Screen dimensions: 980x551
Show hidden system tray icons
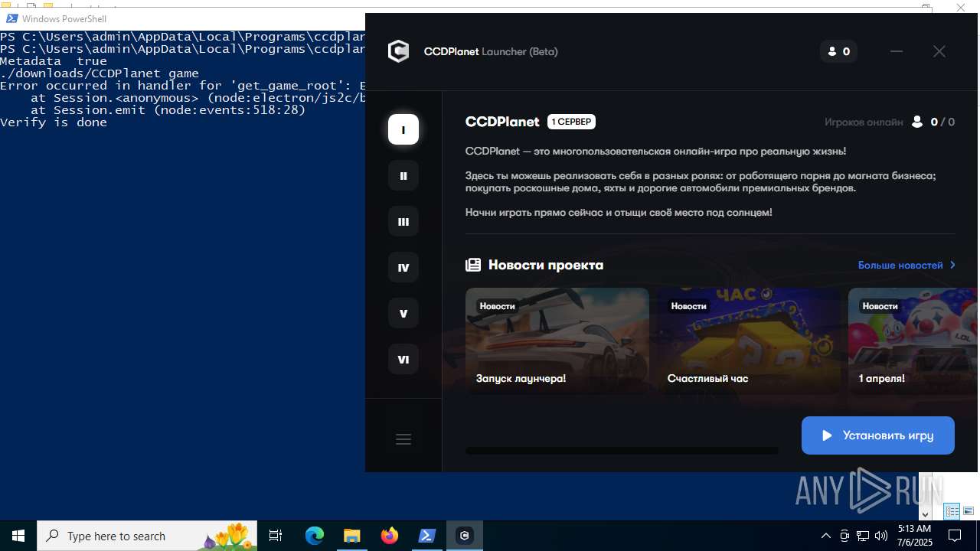click(x=825, y=536)
